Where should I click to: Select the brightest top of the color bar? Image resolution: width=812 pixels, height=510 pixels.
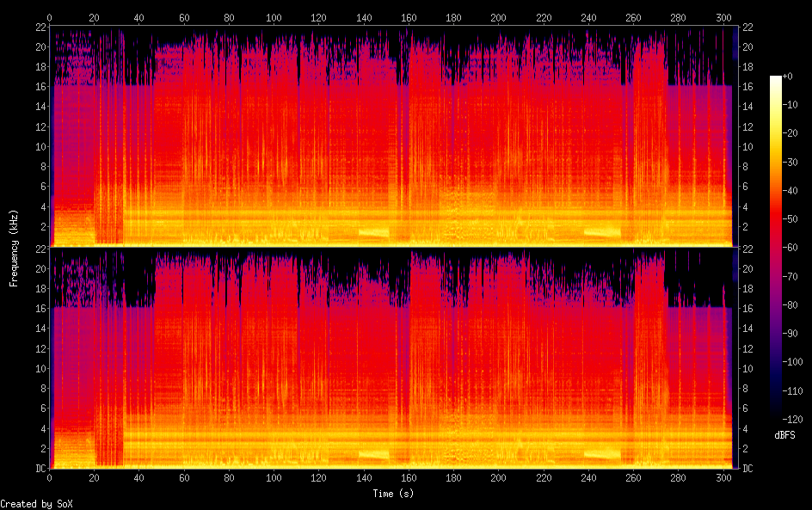click(776, 79)
